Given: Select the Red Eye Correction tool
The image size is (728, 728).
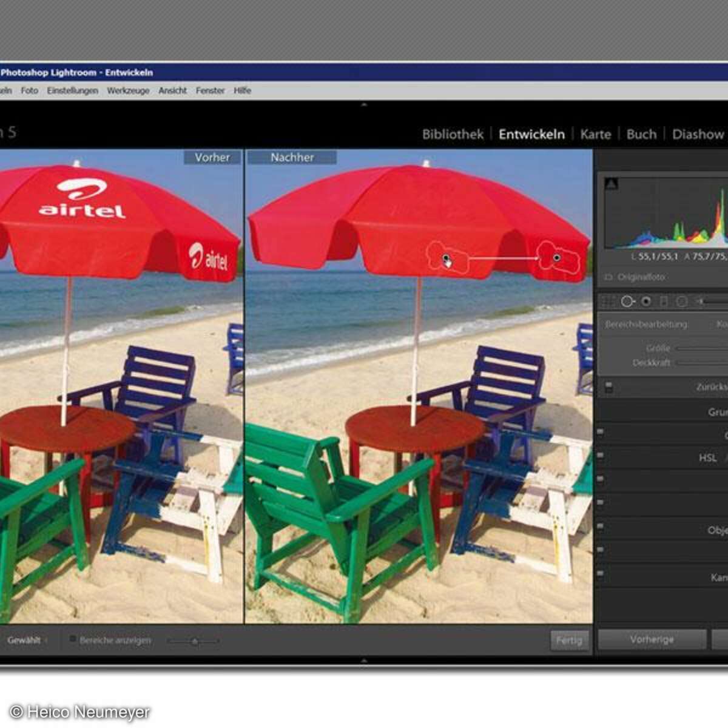Looking at the screenshot, I should (x=646, y=302).
